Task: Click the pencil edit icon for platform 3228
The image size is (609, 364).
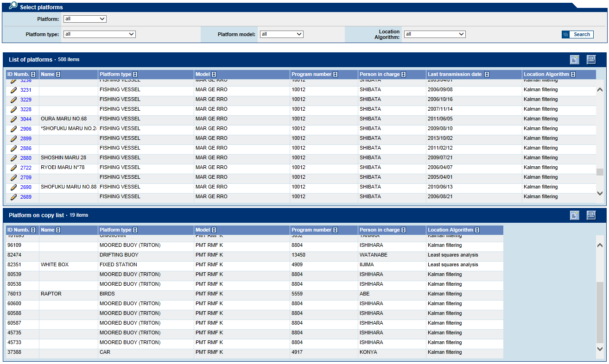Action: point(13,109)
